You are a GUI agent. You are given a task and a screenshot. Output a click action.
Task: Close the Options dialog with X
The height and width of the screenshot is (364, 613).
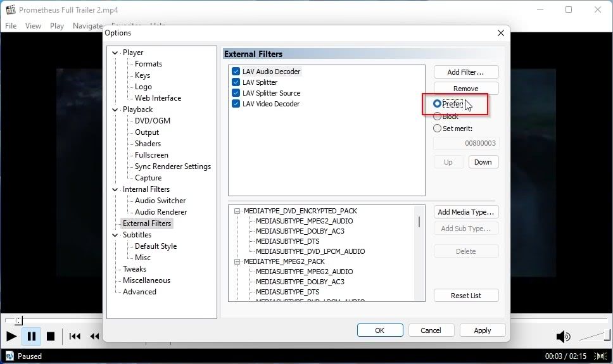tap(501, 33)
